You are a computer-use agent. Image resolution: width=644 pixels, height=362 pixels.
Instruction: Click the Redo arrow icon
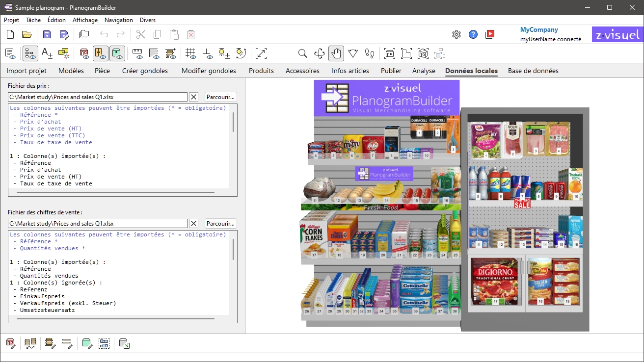click(121, 34)
